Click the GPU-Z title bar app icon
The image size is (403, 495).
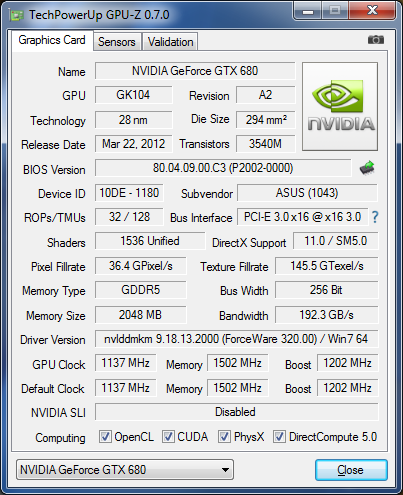coord(16,15)
